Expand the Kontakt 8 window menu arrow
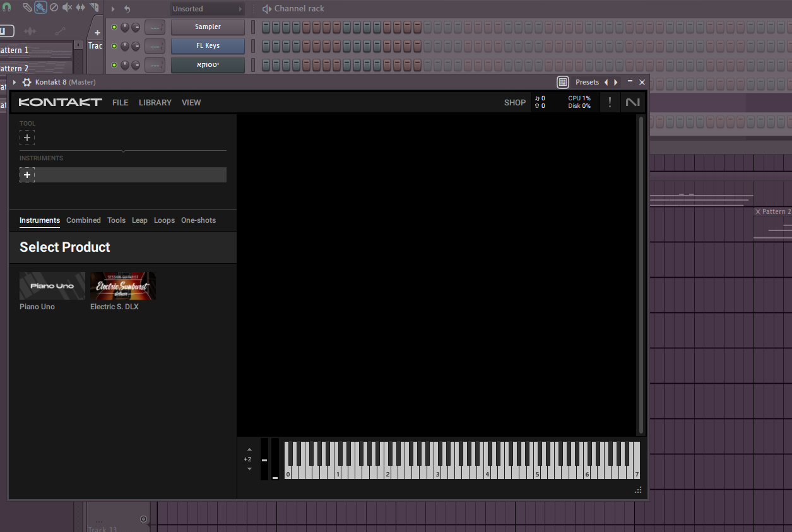Image resolution: width=792 pixels, height=532 pixels. tap(15, 82)
